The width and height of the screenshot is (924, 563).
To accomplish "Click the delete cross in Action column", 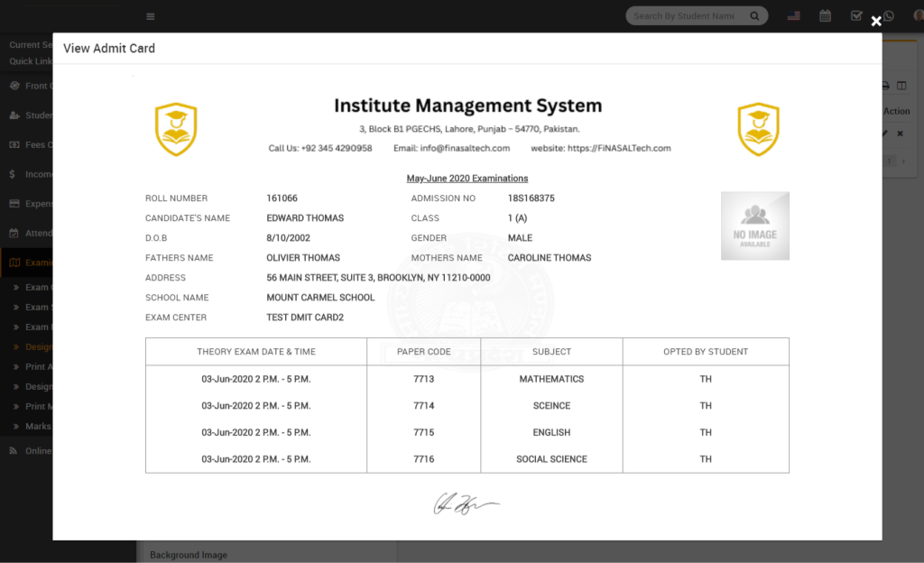I will [900, 134].
